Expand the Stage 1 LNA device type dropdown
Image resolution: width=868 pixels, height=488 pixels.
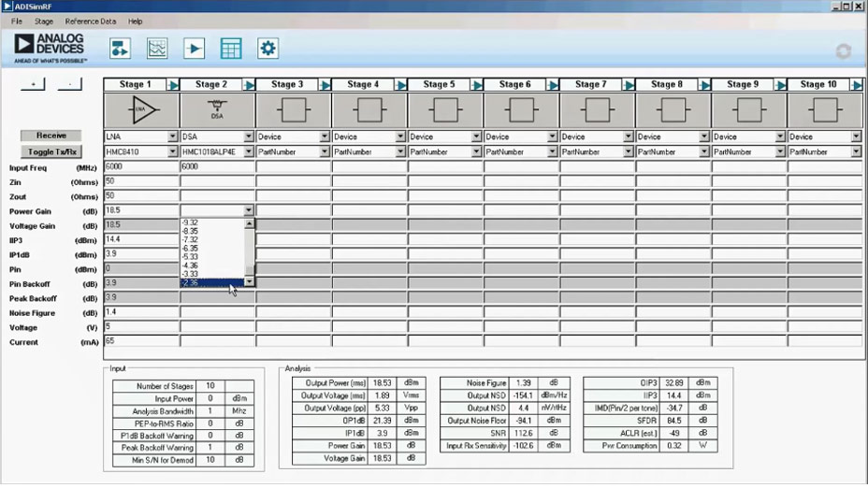point(173,137)
